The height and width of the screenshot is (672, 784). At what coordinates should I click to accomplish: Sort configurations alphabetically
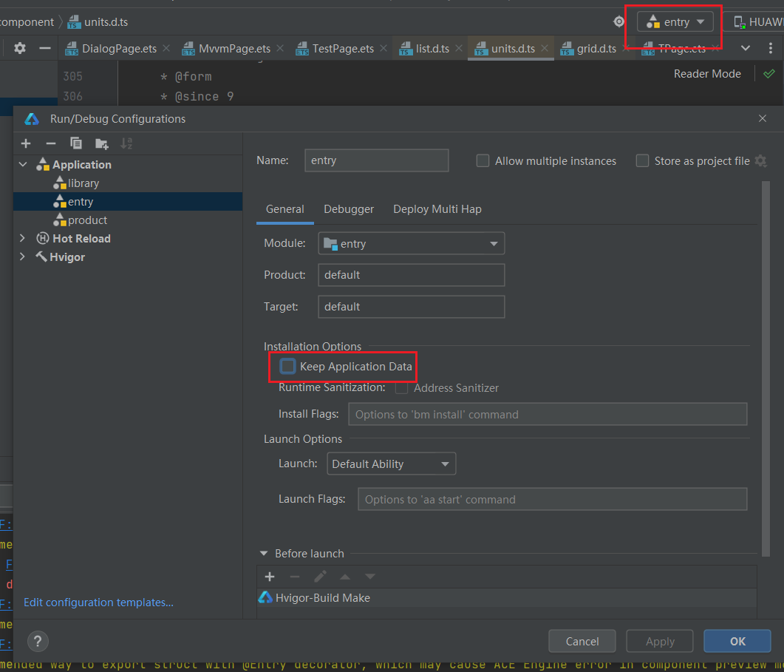(126, 143)
